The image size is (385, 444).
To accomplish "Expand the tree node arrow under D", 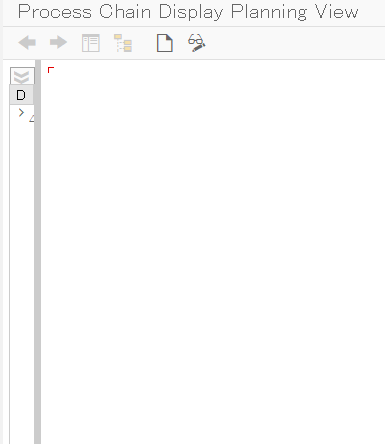I will 21,113.
